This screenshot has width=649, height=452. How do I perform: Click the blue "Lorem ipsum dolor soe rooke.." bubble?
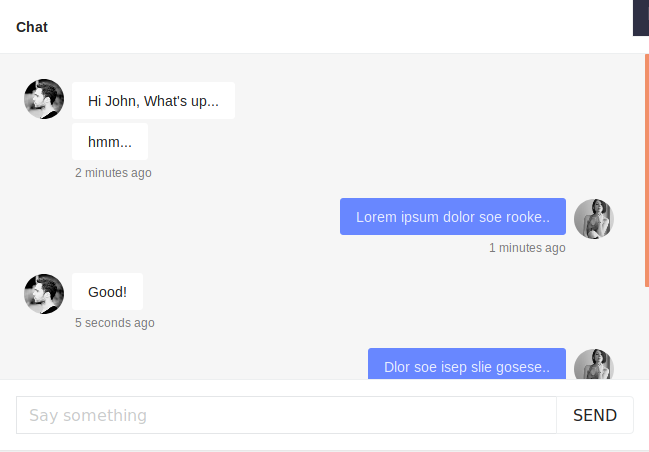[x=453, y=217]
